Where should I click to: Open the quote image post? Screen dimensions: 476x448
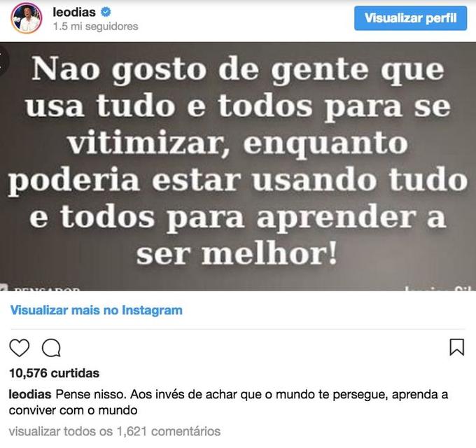(238, 167)
